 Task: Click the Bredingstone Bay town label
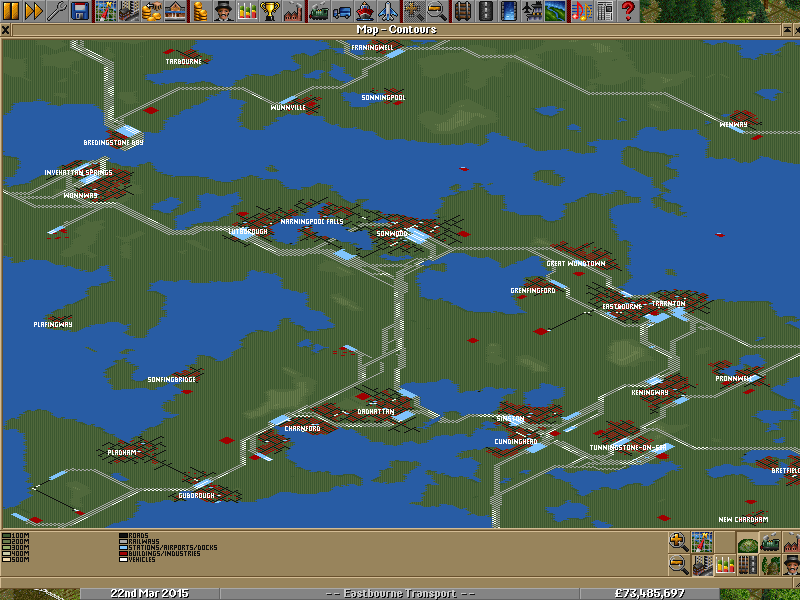pos(113,142)
